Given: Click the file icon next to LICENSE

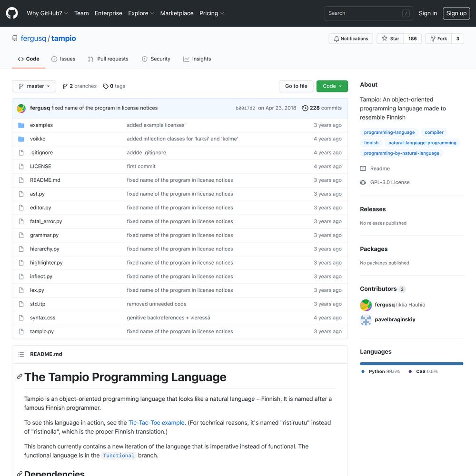Looking at the screenshot, I should tap(21, 166).
